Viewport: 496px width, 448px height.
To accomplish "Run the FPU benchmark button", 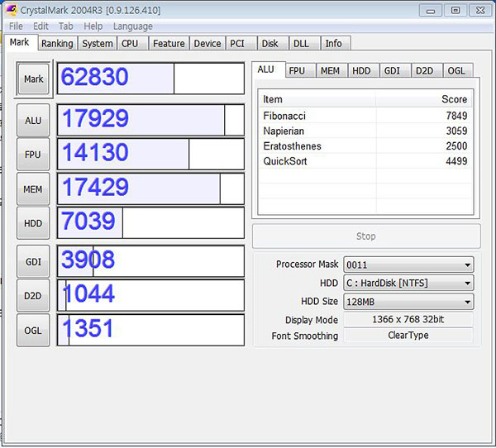I will click(33, 155).
